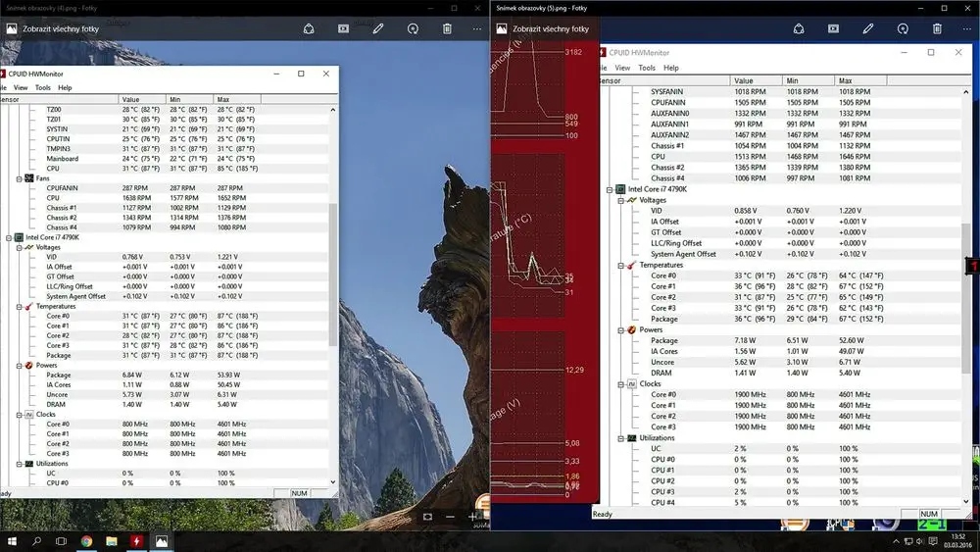Click scroll down arrow in left HWMonitor scrollbar
Screen dimensions: 980x552
click(x=332, y=482)
